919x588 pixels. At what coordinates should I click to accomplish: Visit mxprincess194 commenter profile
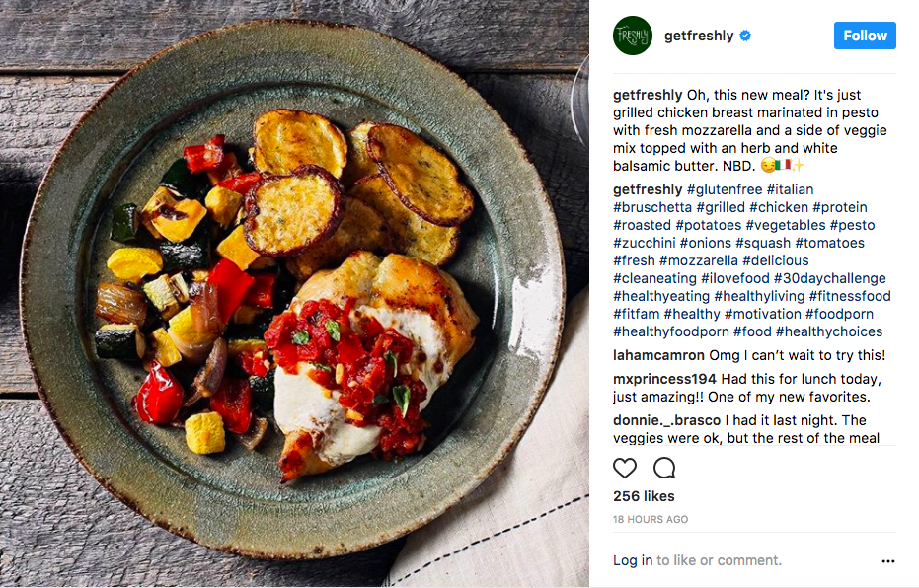click(x=664, y=379)
